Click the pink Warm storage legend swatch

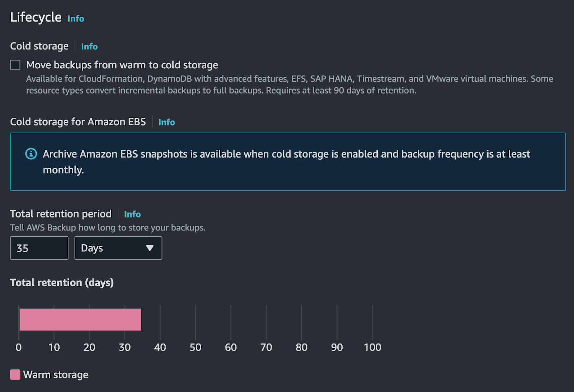coord(14,374)
